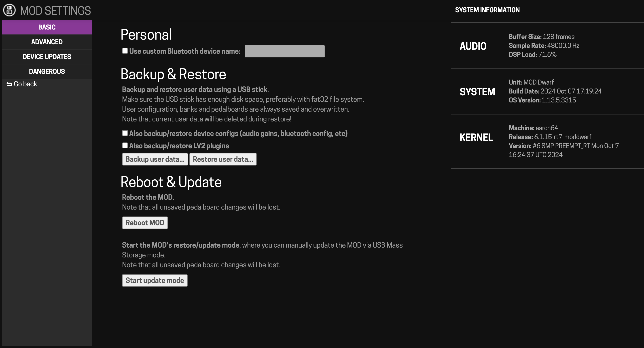Viewport: 644px width, 348px height.
Task: Click the OS Version value
Action: (559, 100)
